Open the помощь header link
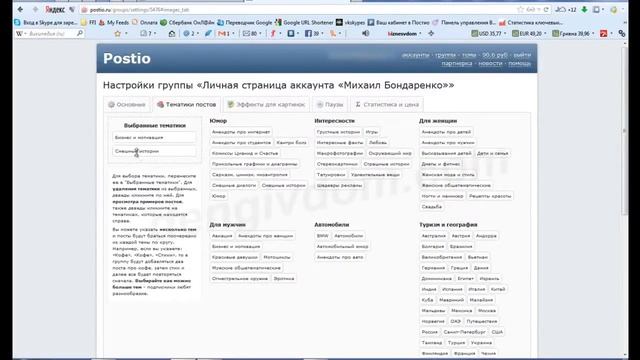Image resolution: width=640 pixels, height=360 pixels. 520,63
